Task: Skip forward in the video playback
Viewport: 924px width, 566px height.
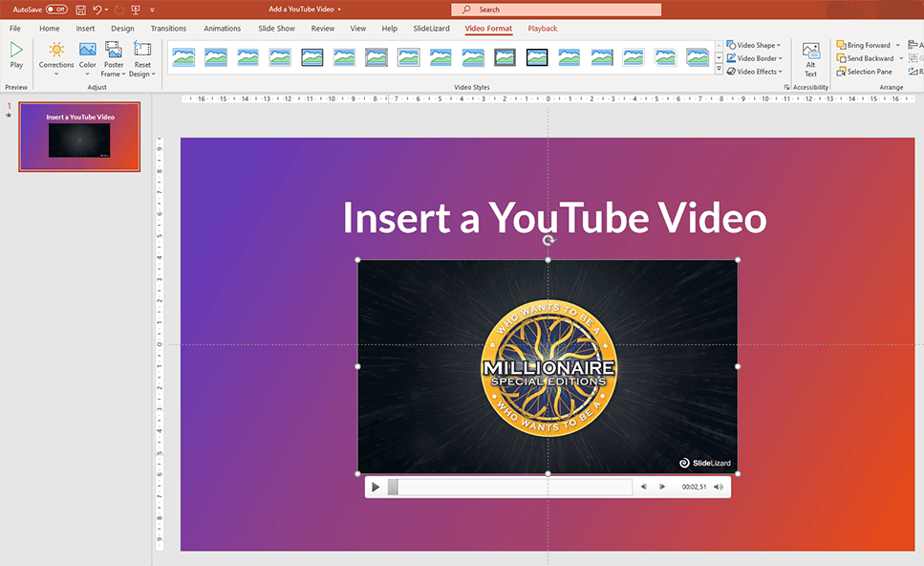Action: pyautogui.click(x=662, y=487)
